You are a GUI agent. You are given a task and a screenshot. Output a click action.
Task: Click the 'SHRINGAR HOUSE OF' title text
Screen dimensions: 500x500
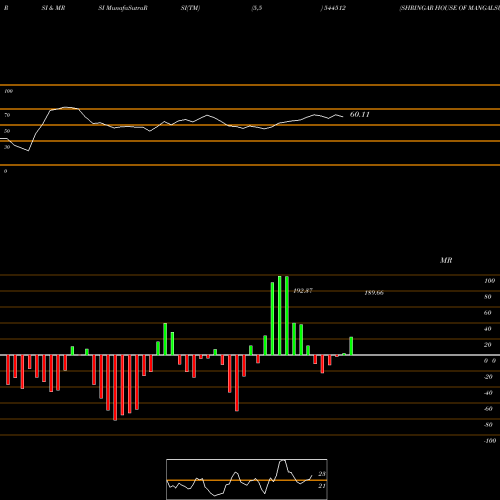point(433,8)
